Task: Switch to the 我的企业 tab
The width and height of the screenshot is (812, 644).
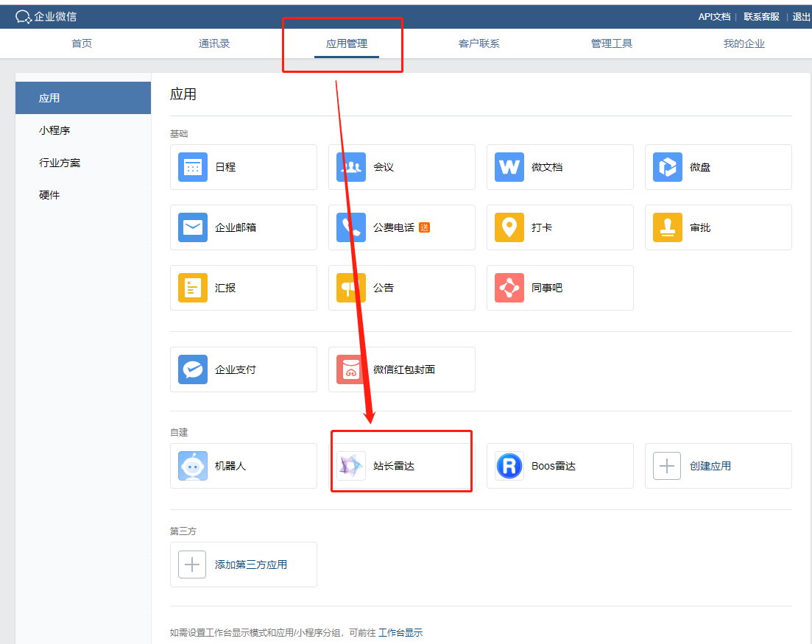Action: [744, 43]
